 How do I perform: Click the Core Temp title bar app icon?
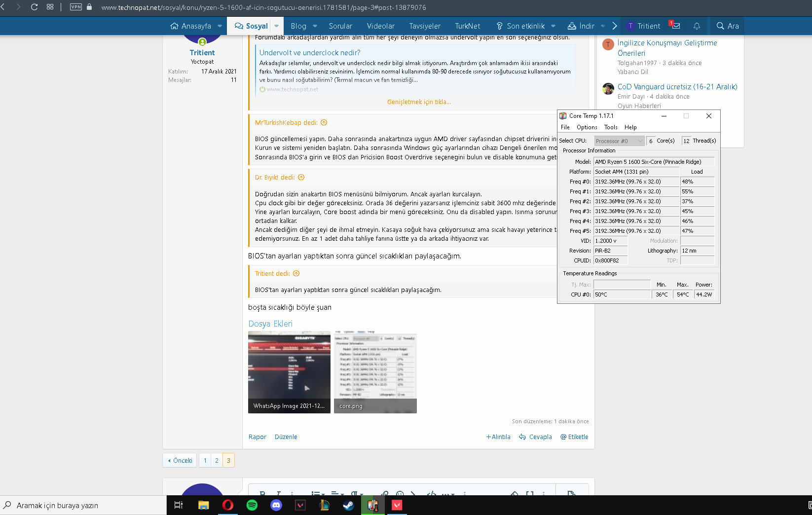click(563, 116)
